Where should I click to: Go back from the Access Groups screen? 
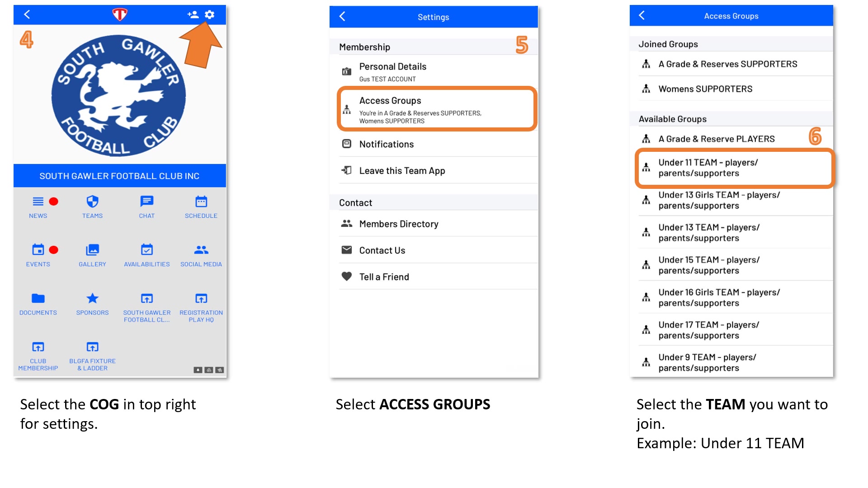tap(642, 15)
